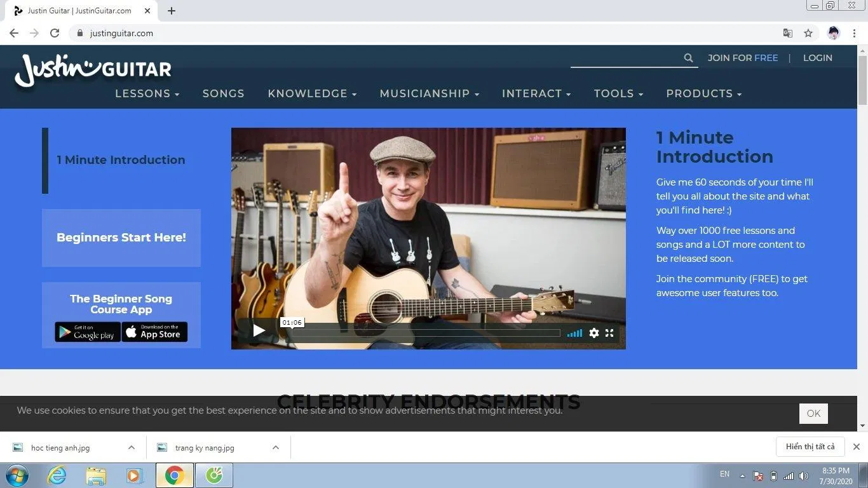Open the Chrome three-dot menu icon
868x488 pixels.
pyautogui.click(x=853, y=32)
